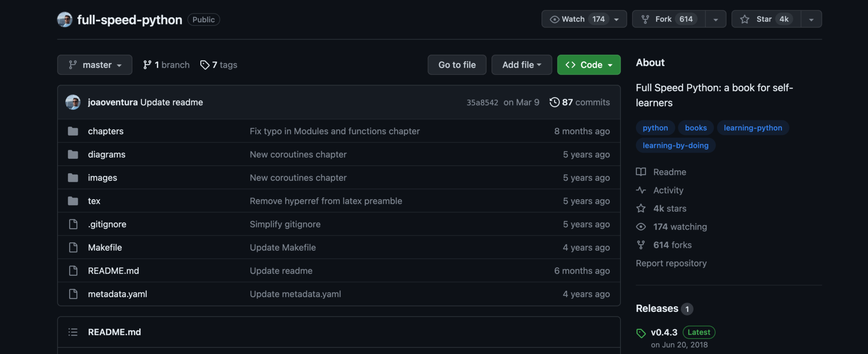This screenshot has width=868, height=354.
Task: Click the Report repository link
Action: pyautogui.click(x=671, y=263)
